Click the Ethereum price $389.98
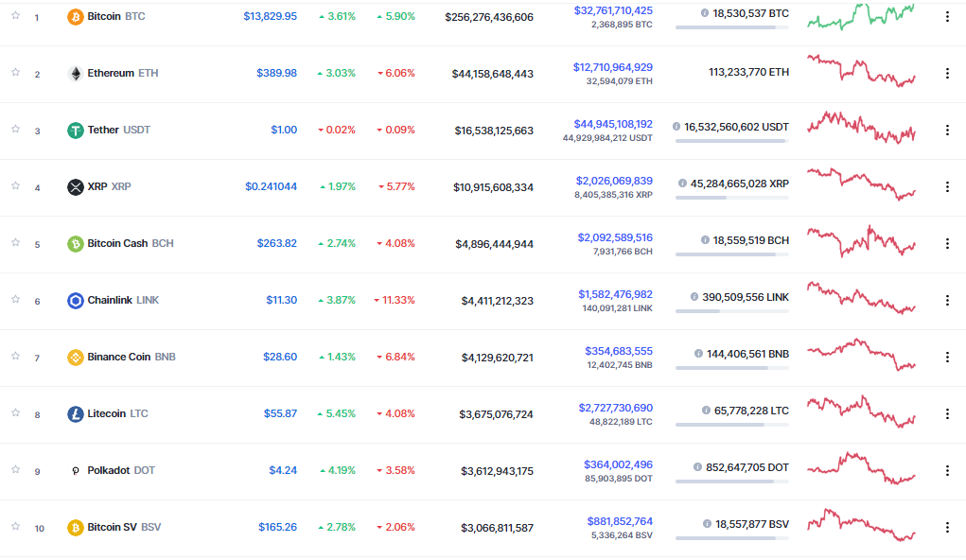The height and width of the screenshot is (560, 966). (x=276, y=74)
